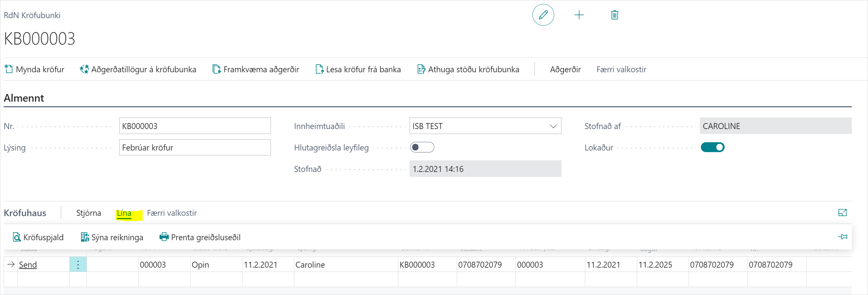The width and height of the screenshot is (868, 295).
Task: Open Aðgerðatillögur á kröfubunka
Action: [x=138, y=69]
